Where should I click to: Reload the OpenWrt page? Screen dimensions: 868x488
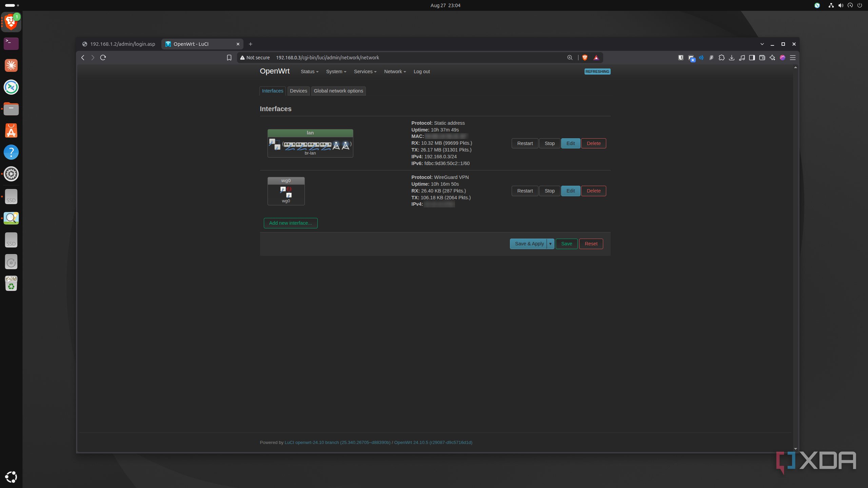click(x=103, y=58)
